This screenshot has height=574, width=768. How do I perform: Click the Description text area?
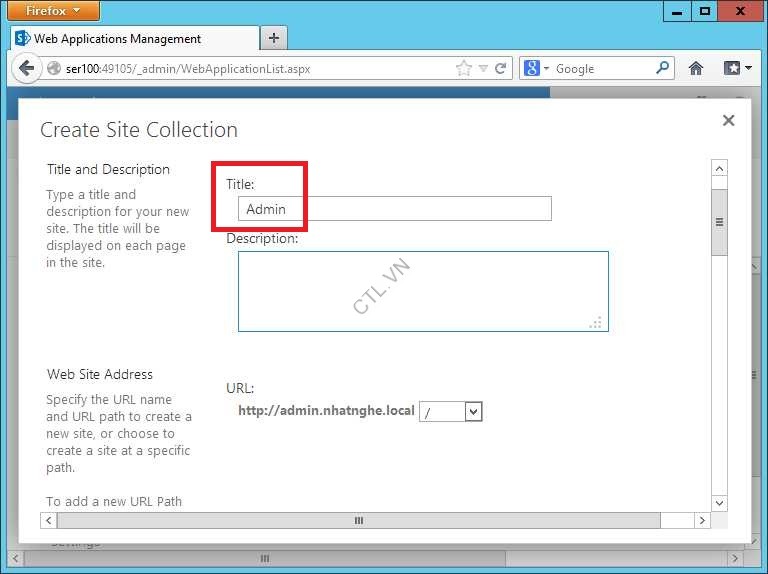coord(422,291)
